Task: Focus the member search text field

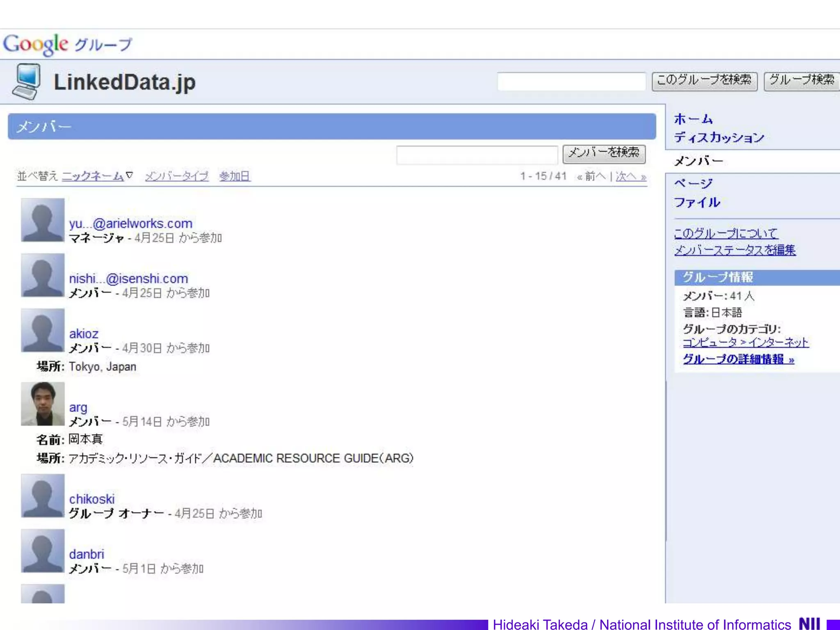Action: (x=477, y=155)
